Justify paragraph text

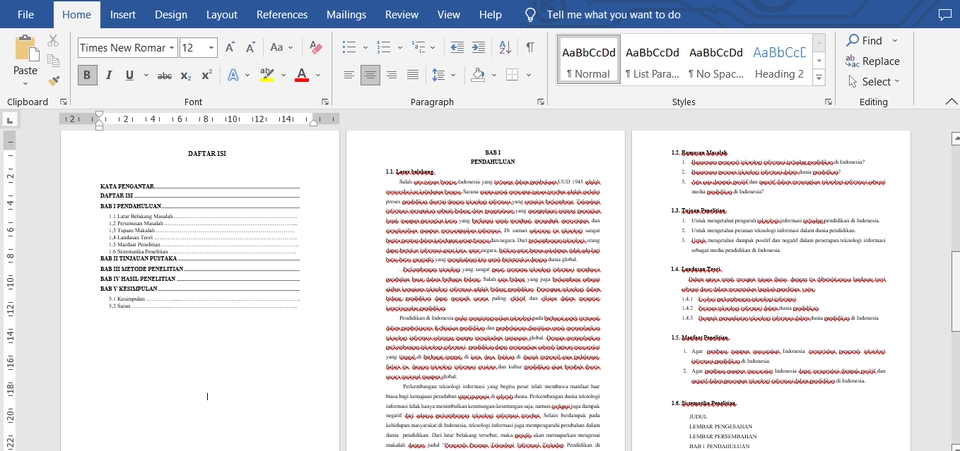(413, 75)
